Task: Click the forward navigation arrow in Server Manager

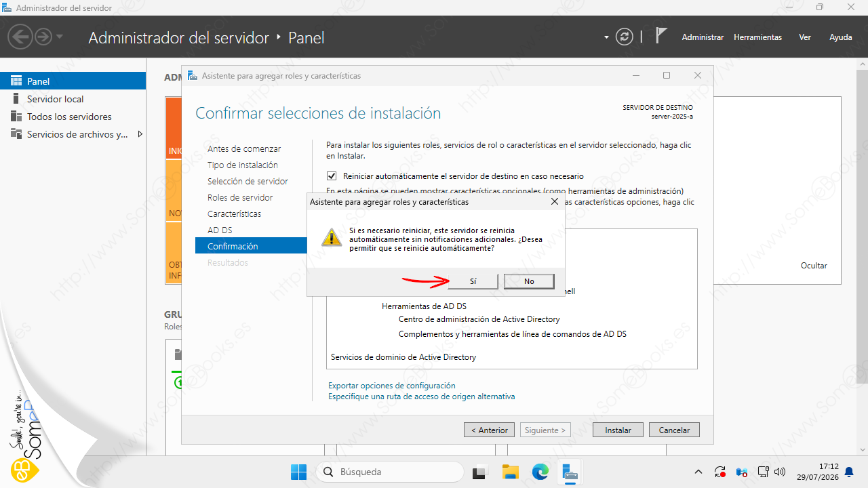Action: coord(43,37)
